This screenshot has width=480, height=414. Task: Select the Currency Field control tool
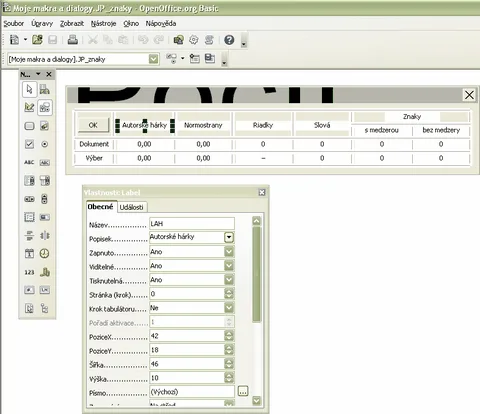click(x=44, y=272)
